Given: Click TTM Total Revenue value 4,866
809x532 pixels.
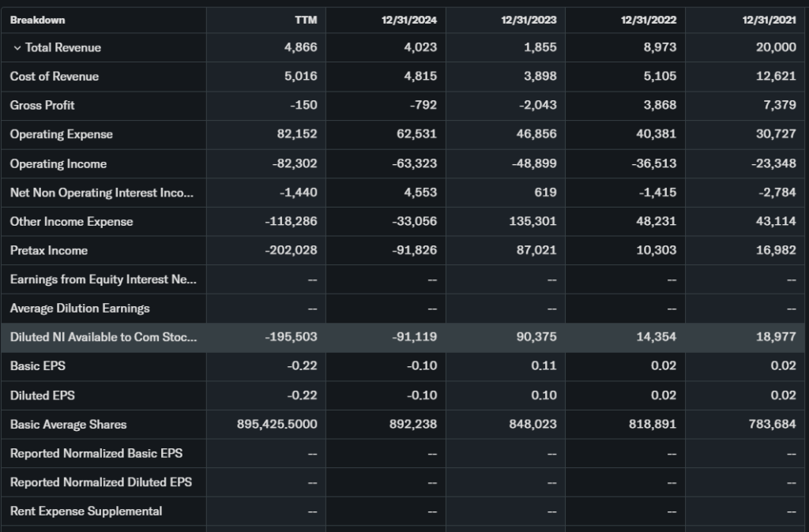Looking at the screenshot, I should [x=300, y=47].
